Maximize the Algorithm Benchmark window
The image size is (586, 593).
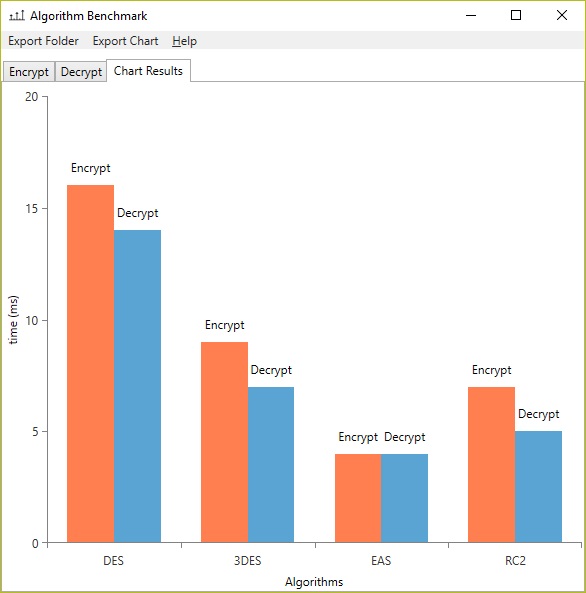tap(516, 16)
